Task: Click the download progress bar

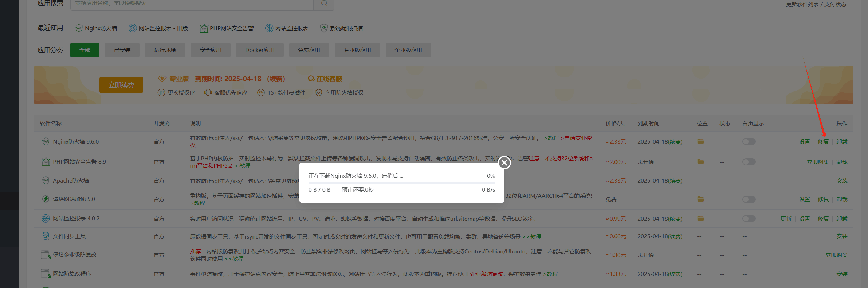Action: click(x=402, y=183)
